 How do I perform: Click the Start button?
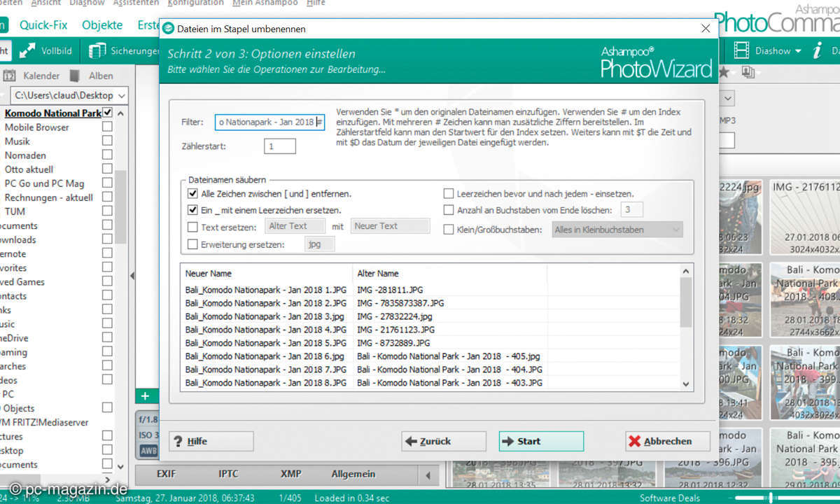pos(541,441)
